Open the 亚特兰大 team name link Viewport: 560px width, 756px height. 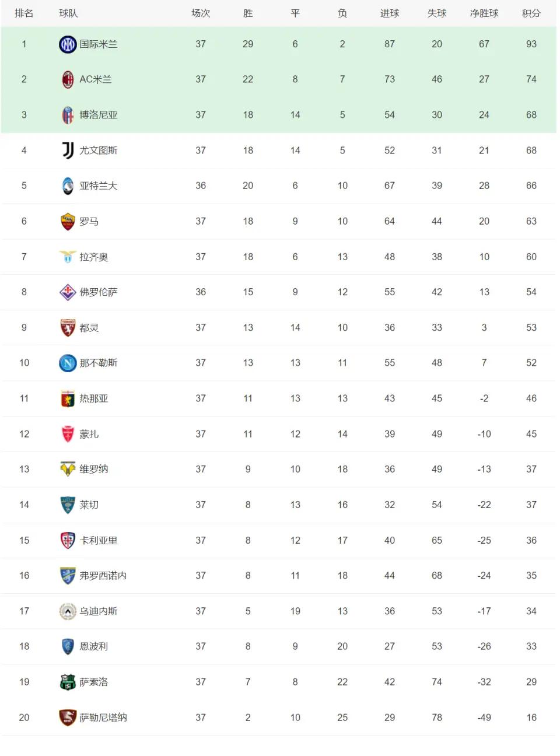[x=99, y=185]
